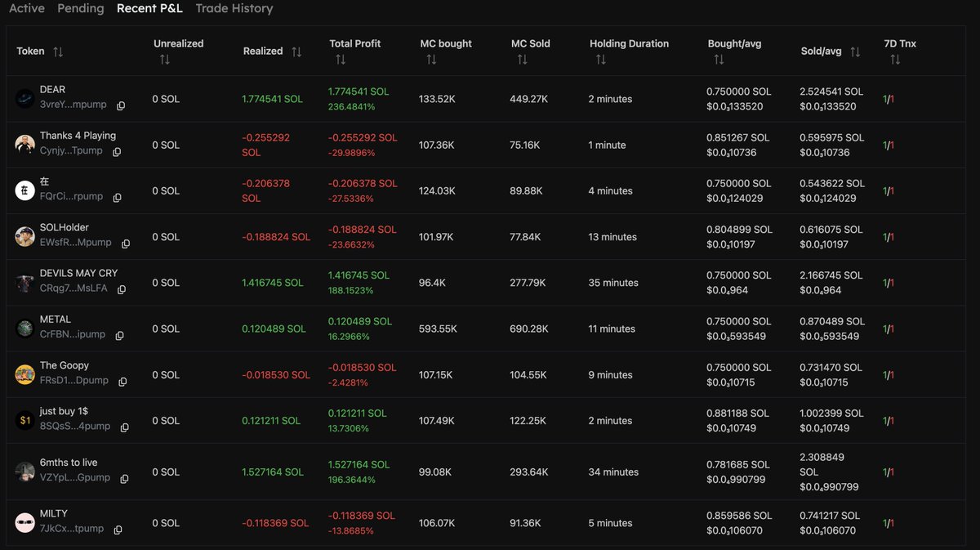980x550 pixels.
Task: Sort by Unrealized column arrows
Action: pyautogui.click(x=165, y=60)
